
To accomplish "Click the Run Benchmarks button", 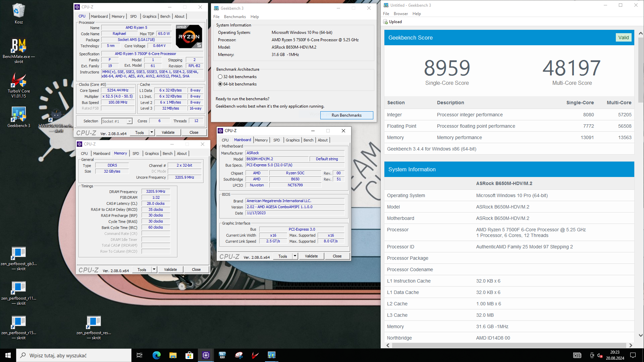I will coord(346,115).
